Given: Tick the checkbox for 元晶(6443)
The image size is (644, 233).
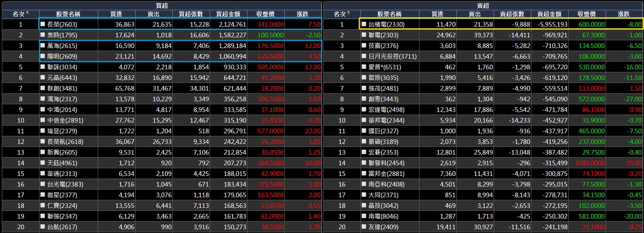Looking at the screenshot, I should coord(43,77).
